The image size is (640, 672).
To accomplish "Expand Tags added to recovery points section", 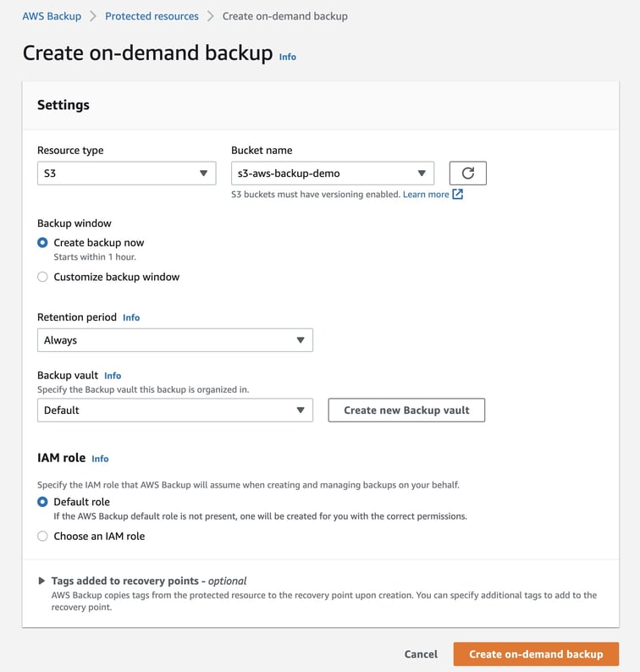I will 42,581.
